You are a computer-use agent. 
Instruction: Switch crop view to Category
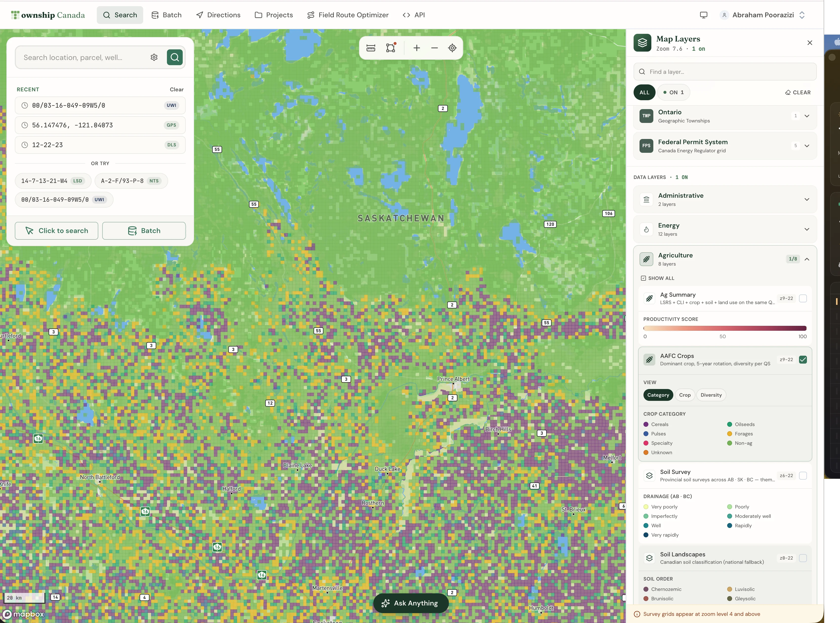point(658,395)
